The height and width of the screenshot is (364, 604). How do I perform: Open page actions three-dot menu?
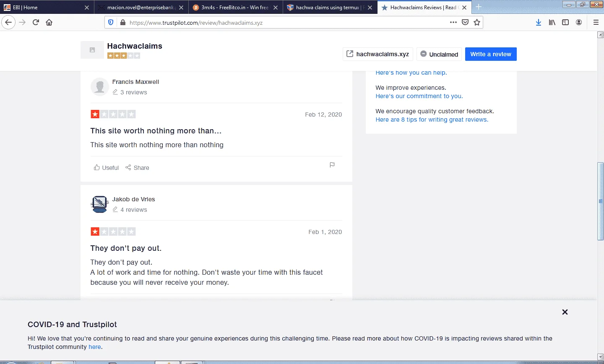tap(453, 22)
